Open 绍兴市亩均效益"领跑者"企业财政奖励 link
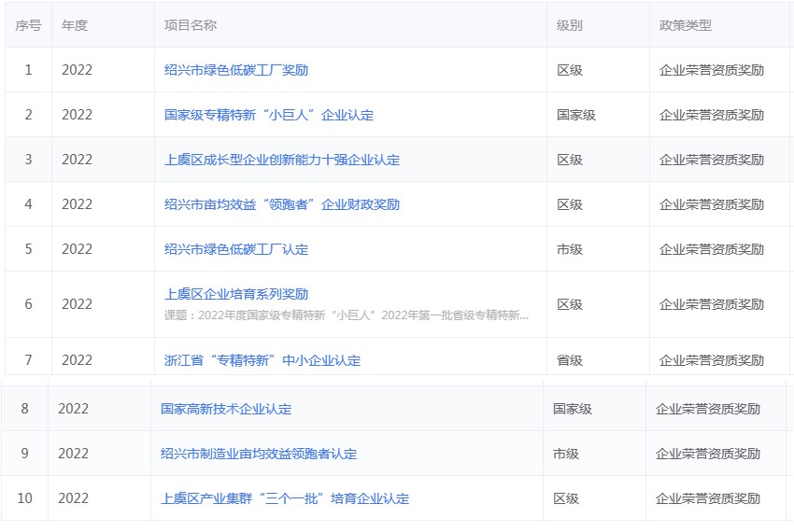 click(x=281, y=204)
